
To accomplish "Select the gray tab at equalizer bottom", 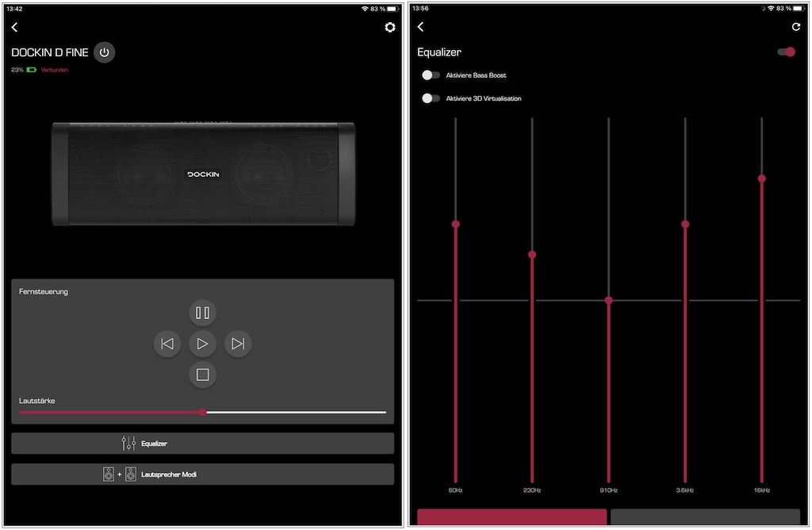I will point(705,517).
